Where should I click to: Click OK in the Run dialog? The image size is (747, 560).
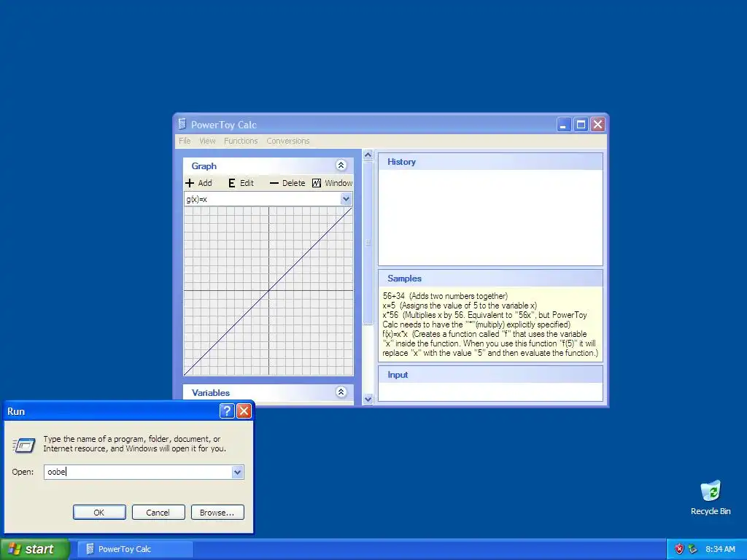click(x=99, y=513)
